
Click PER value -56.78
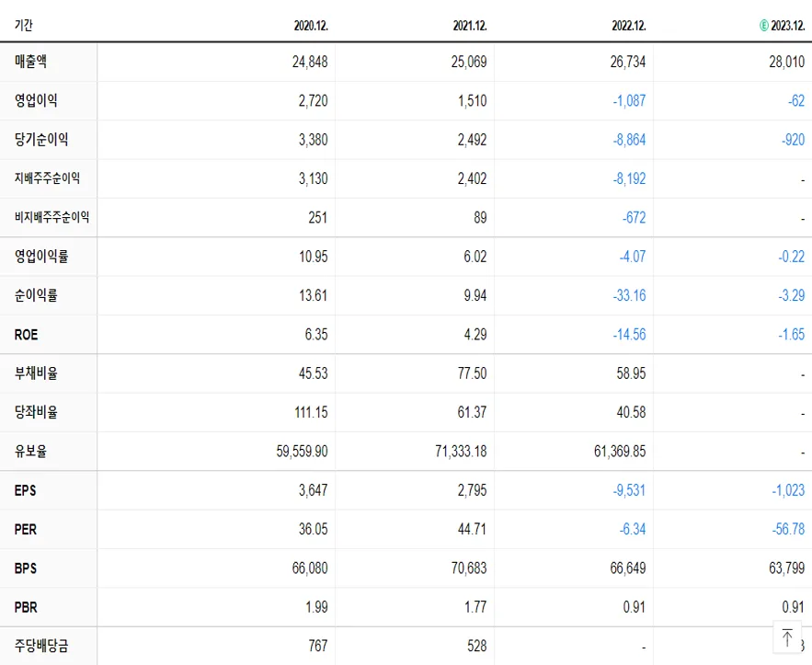point(788,529)
